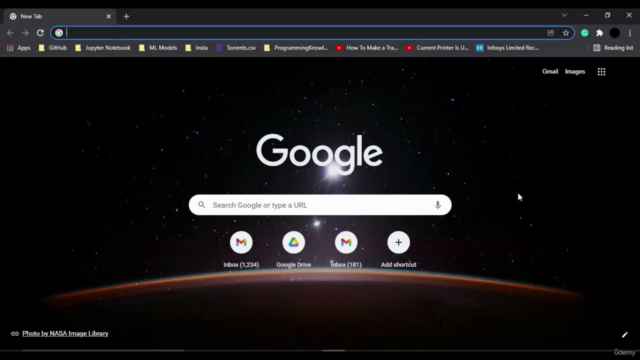The width and height of the screenshot is (640, 360).
Task: Open the Grammarly extension icon
Action: click(584, 33)
